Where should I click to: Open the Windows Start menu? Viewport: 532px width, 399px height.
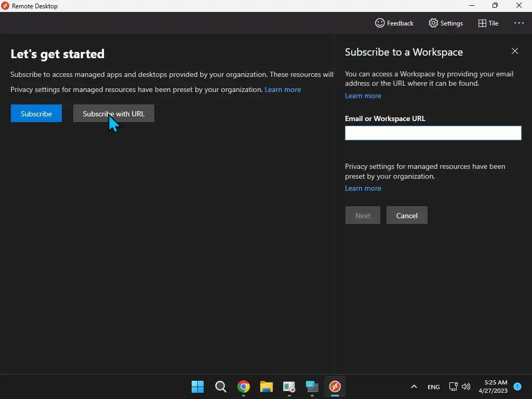point(197,387)
